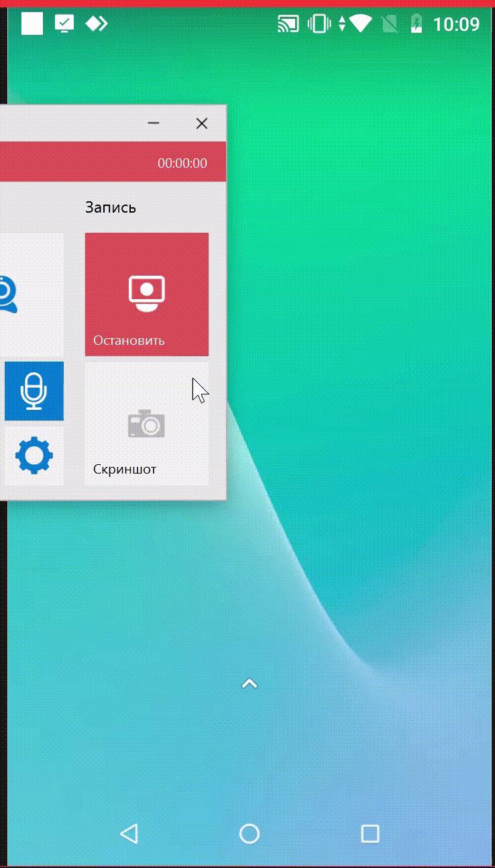Tap the Android recent apps square button

click(370, 833)
